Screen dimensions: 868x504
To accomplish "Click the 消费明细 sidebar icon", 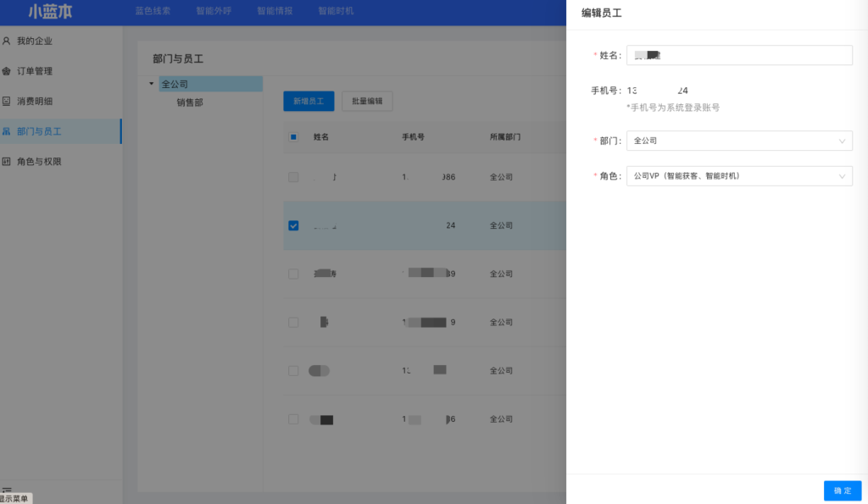I will pos(7,101).
